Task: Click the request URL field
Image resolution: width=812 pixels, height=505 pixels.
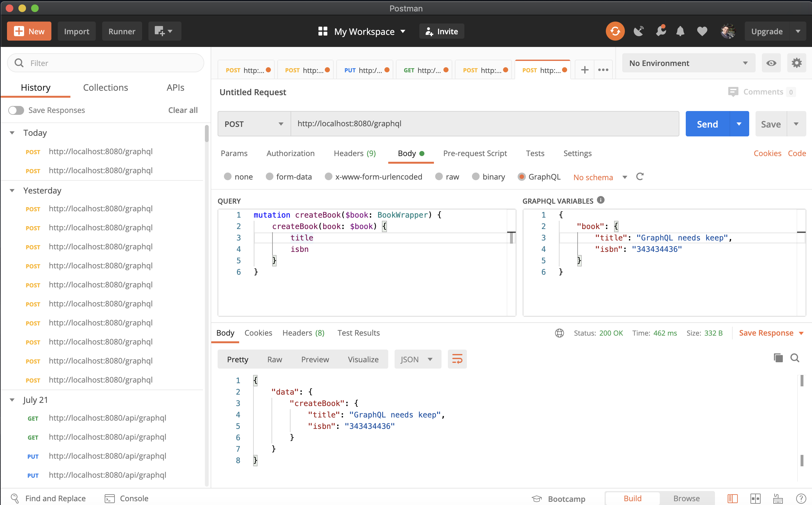Action: (485, 124)
